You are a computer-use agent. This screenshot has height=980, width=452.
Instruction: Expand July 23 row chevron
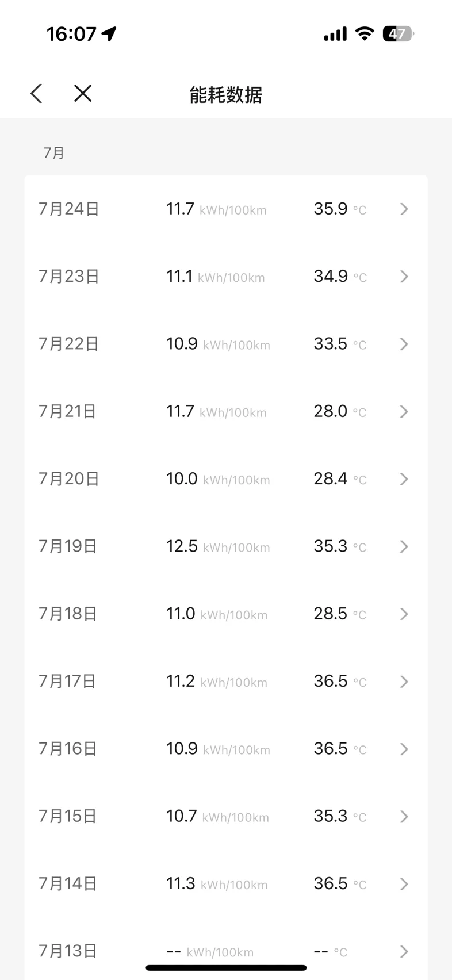point(404,277)
